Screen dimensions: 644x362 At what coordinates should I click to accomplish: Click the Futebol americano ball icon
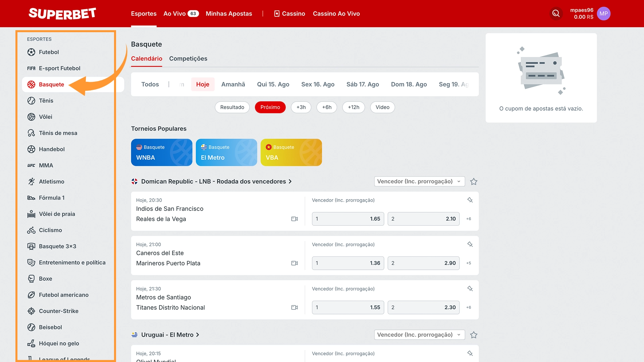pyautogui.click(x=31, y=295)
